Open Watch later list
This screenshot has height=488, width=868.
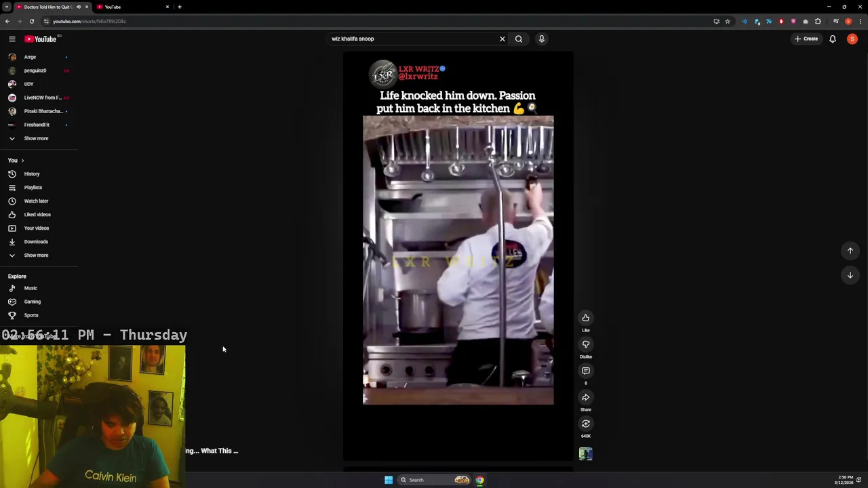[39, 201]
